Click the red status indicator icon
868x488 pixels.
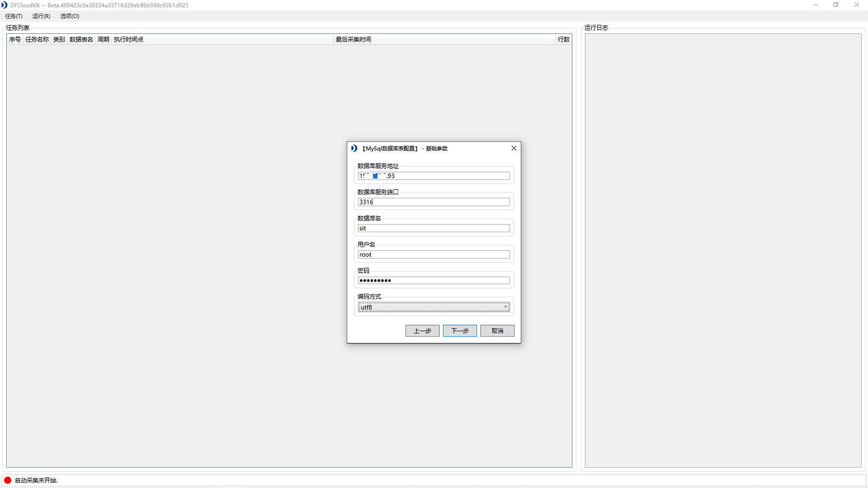pyautogui.click(x=8, y=480)
